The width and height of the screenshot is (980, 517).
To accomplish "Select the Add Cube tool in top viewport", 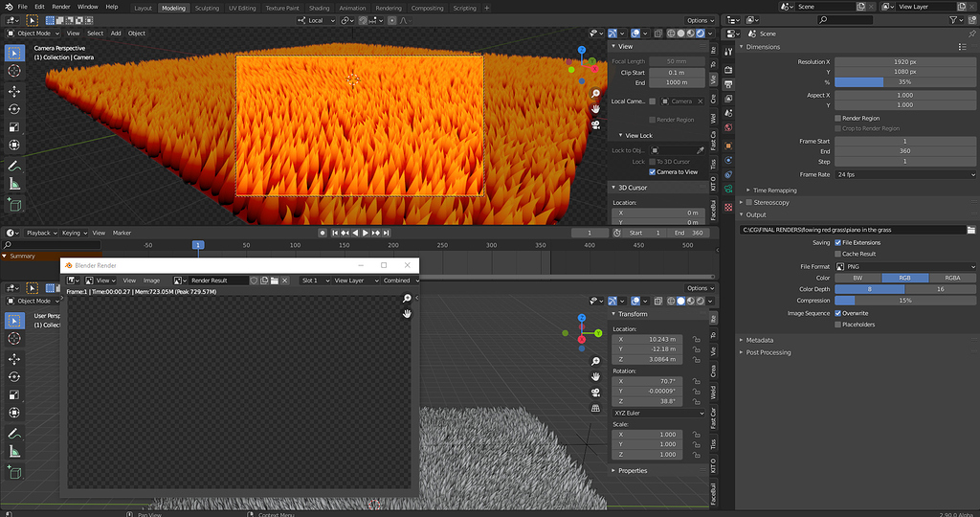I will pyautogui.click(x=14, y=205).
